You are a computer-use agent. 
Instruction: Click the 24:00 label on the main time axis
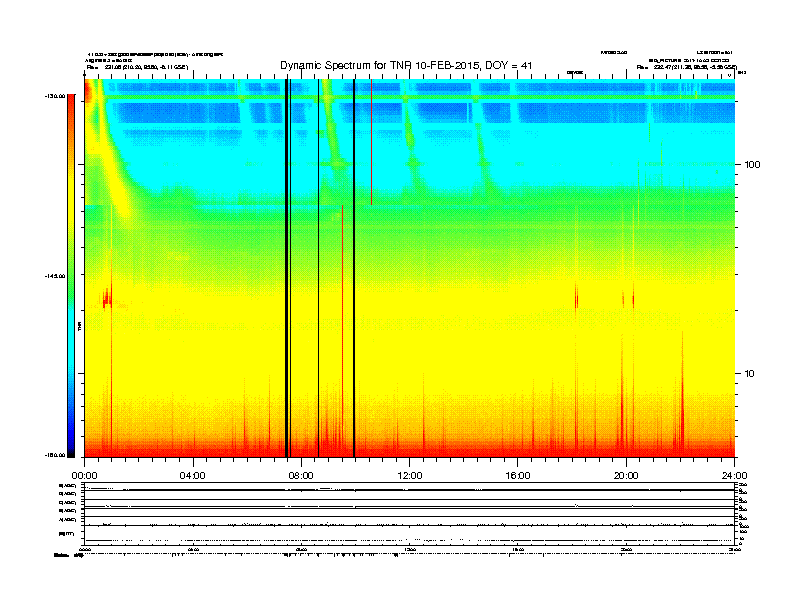734,476
